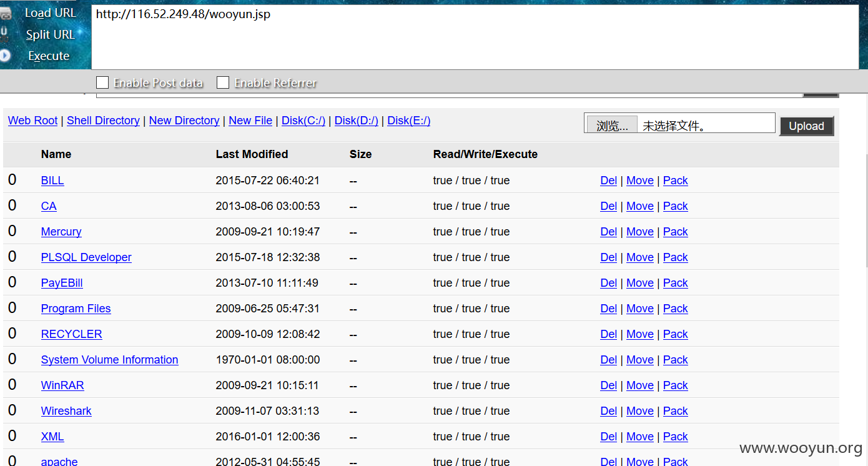Image resolution: width=868 pixels, height=466 pixels.
Task: Browse Disk(C:/)
Action: click(303, 121)
